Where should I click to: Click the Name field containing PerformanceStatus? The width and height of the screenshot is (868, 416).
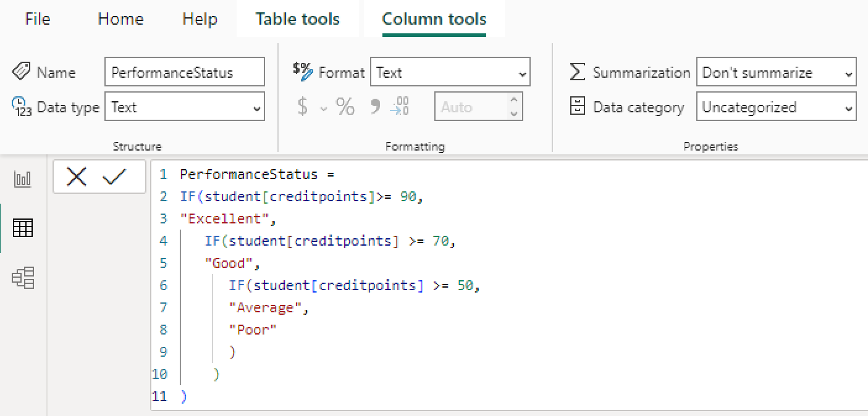(185, 72)
